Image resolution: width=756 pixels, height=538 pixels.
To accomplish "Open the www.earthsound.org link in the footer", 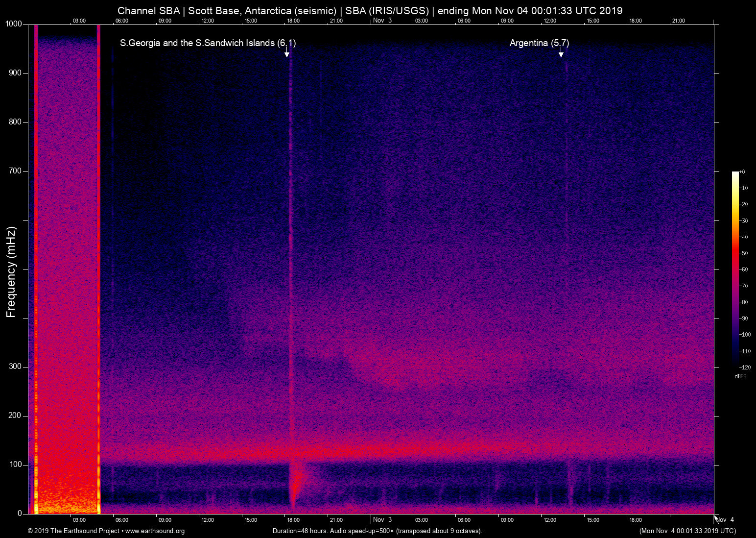I will pos(155,531).
